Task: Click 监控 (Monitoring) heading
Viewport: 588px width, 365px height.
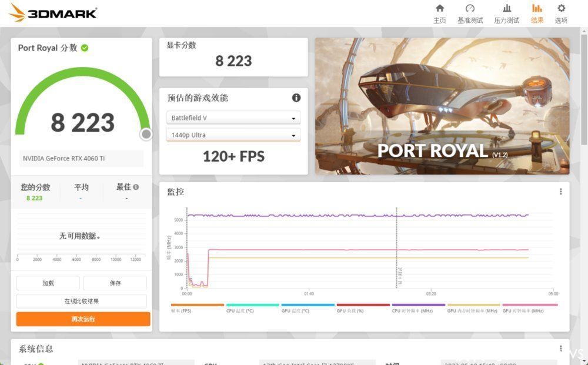Action: tap(175, 192)
